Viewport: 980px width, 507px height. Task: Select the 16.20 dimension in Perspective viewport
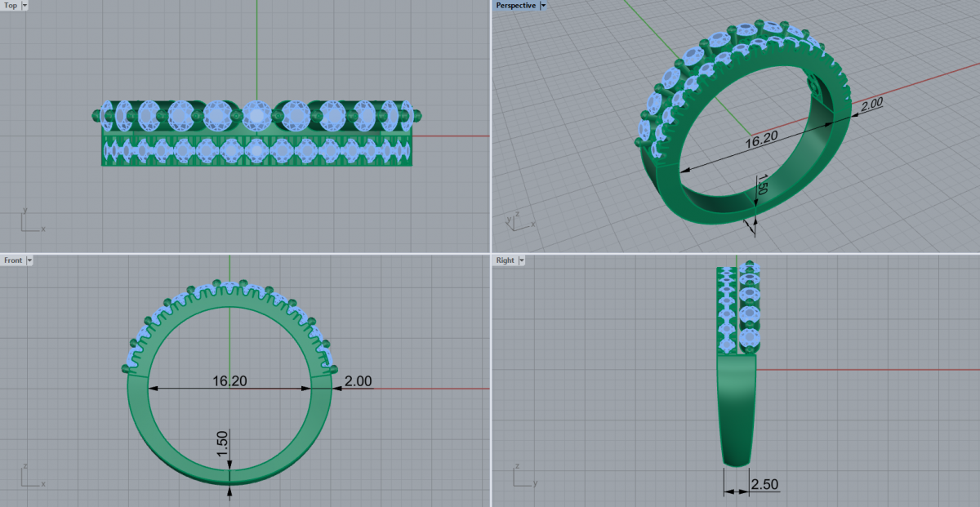[x=760, y=140]
